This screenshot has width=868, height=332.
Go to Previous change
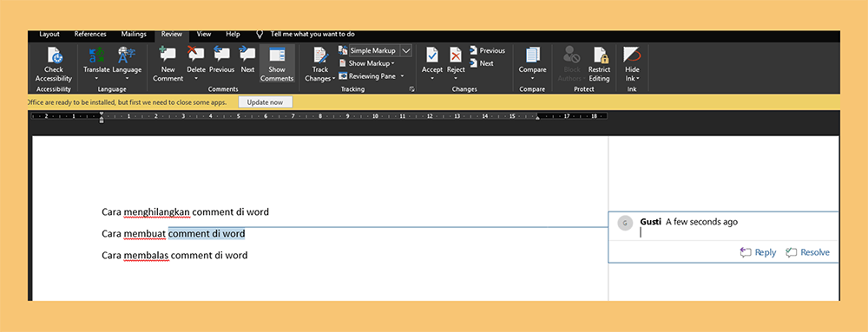pos(487,51)
